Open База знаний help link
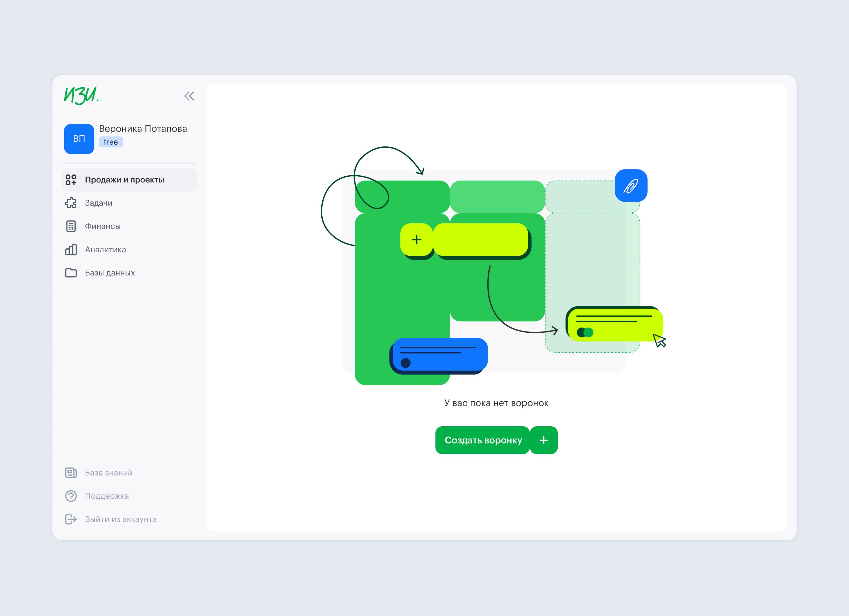 pyautogui.click(x=109, y=473)
